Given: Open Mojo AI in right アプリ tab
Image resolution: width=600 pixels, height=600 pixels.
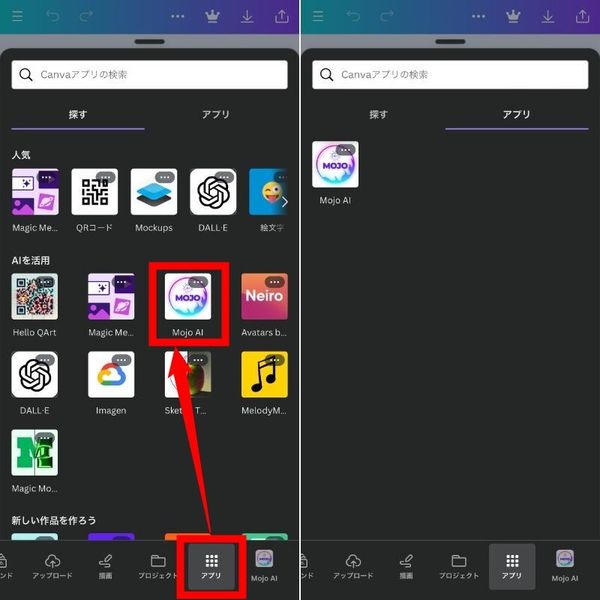Looking at the screenshot, I should 335,164.
